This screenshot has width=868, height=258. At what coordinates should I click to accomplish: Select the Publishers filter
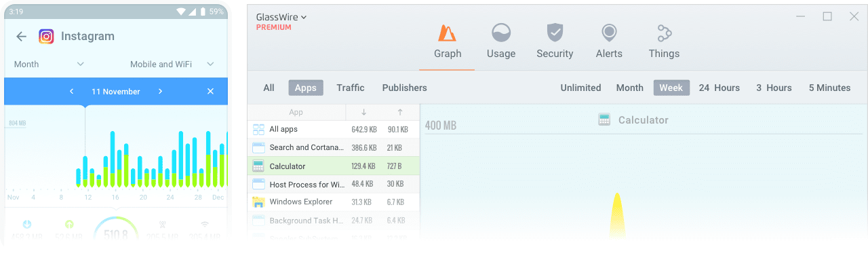(404, 88)
